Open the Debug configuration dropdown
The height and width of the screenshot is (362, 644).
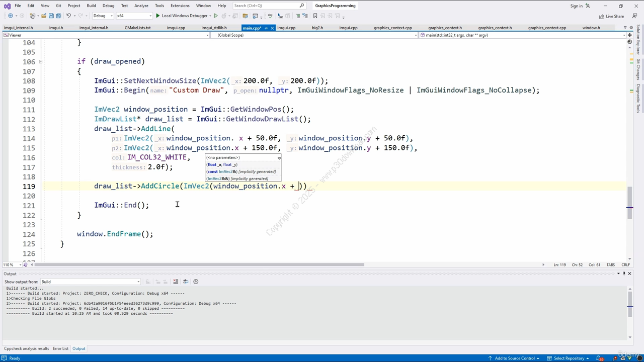[x=103, y=16]
